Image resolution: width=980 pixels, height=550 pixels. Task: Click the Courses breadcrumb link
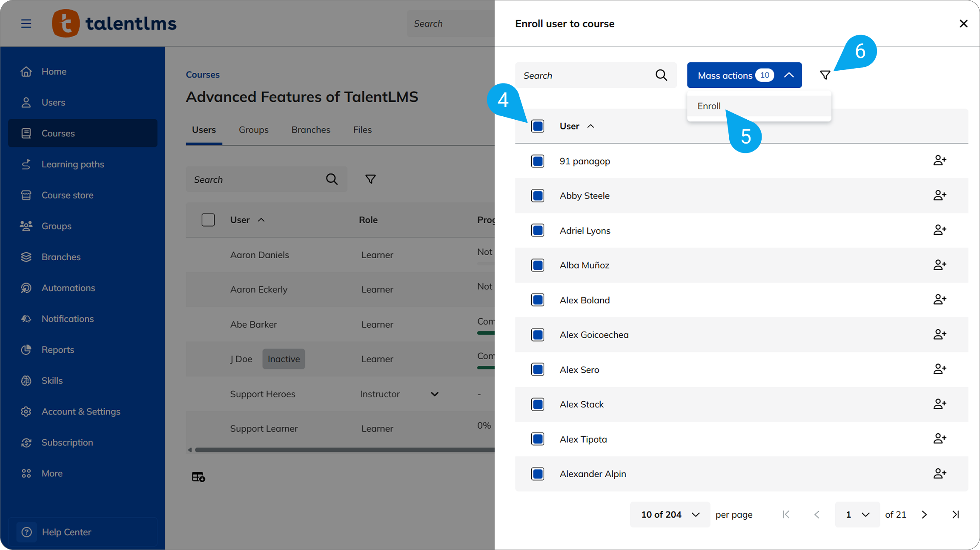tap(203, 75)
